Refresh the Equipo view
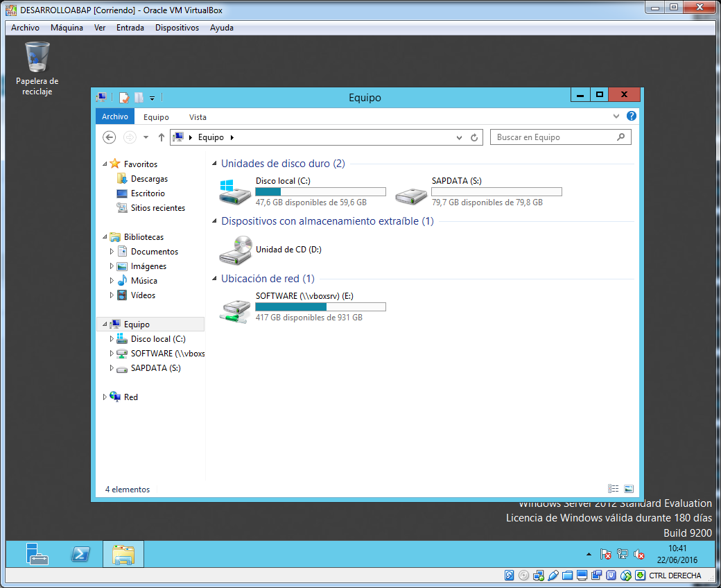 pos(474,137)
